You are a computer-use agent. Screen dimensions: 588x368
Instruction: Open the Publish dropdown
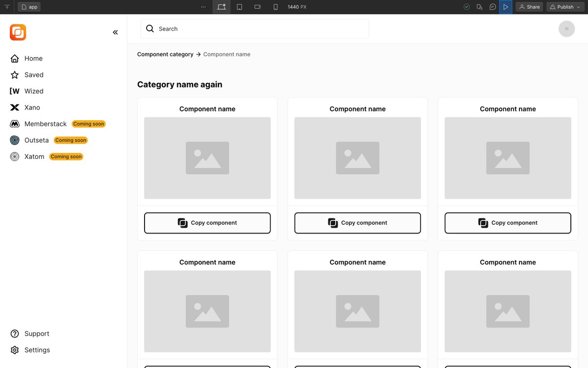click(x=565, y=7)
